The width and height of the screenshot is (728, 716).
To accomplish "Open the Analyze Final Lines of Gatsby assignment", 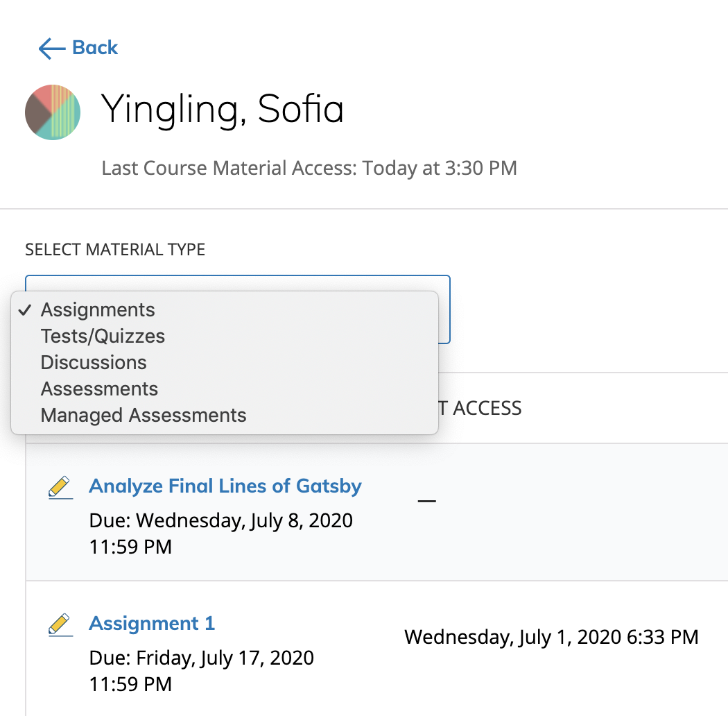I will point(225,486).
